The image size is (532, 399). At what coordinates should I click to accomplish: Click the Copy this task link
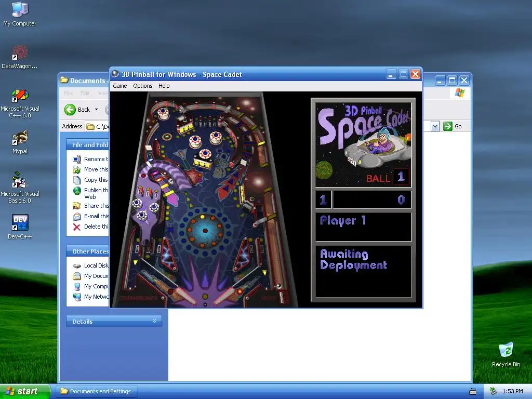pyautogui.click(x=96, y=180)
